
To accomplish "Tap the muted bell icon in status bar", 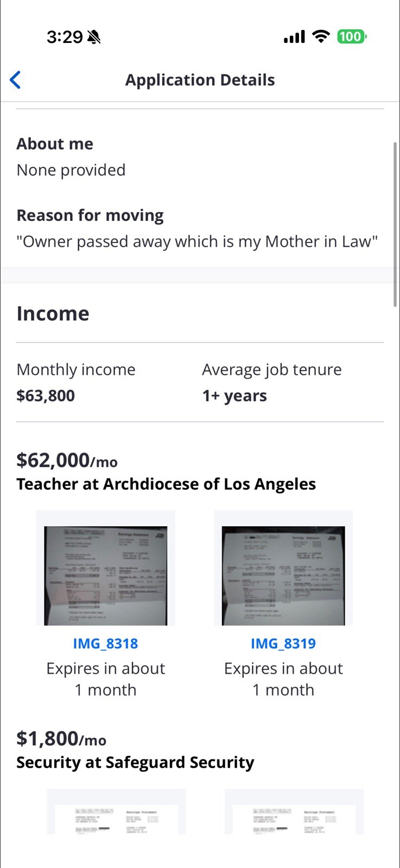I will click(x=93, y=37).
